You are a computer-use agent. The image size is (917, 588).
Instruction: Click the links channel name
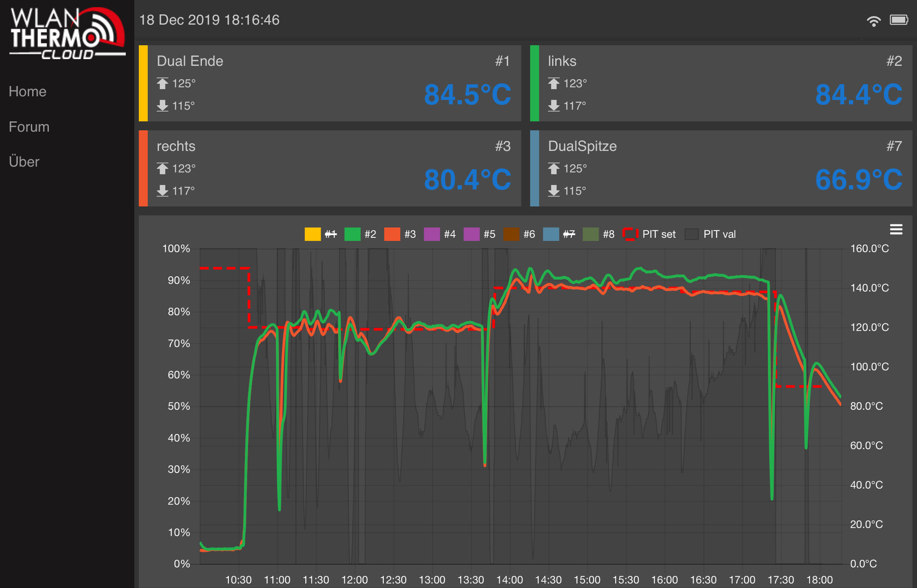click(562, 61)
